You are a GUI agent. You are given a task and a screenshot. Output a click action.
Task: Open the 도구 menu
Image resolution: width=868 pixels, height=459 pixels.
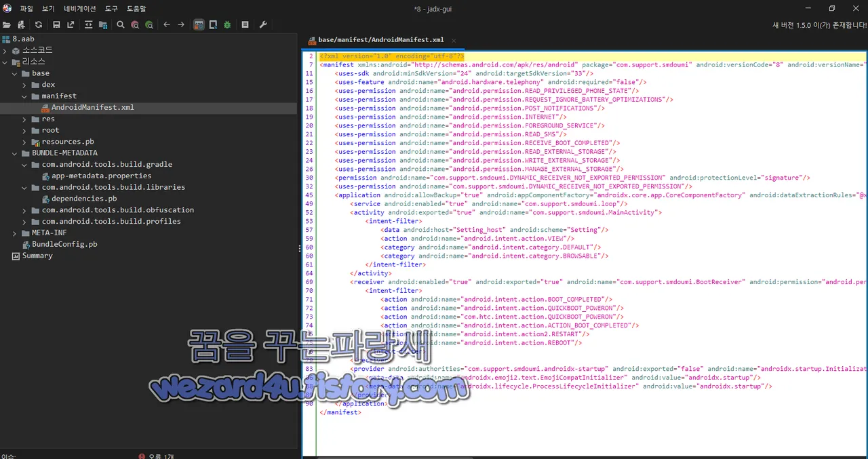pos(111,9)
